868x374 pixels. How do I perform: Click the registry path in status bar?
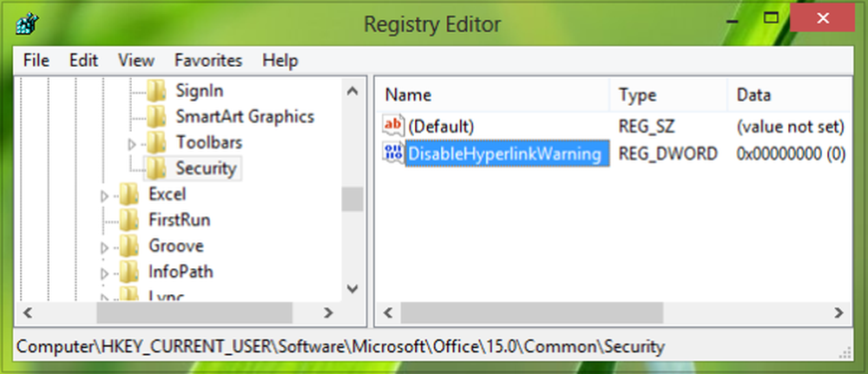340,347
